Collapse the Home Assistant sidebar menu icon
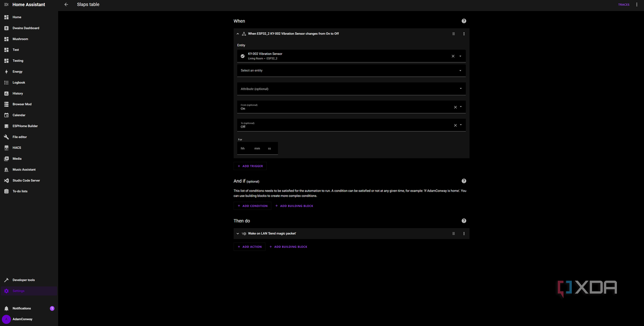This screenshot has width=644, height=326. pyautogui.click(x=6, y=5)
